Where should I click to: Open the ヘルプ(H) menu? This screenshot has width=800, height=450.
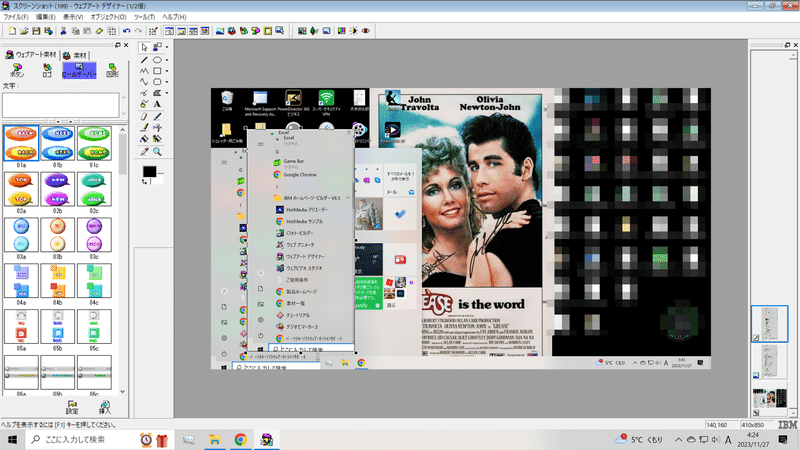pos(174,17)
